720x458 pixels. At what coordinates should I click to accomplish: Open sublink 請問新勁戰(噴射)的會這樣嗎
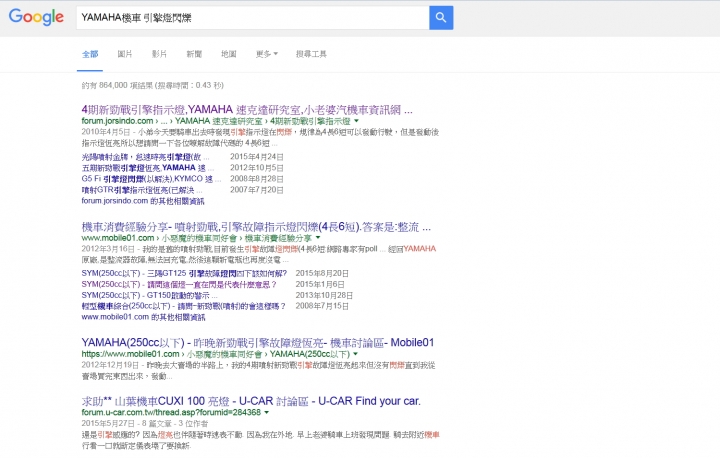click(x=183, y=306)
